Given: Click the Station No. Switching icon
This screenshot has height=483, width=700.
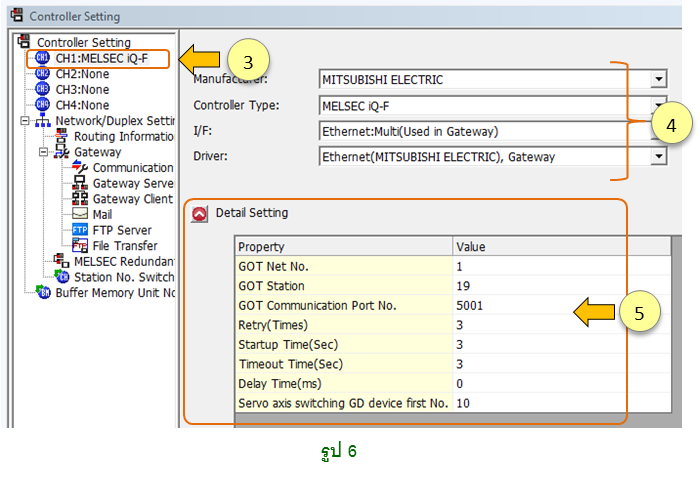Looking at the screenshot, I should point(62,277).
